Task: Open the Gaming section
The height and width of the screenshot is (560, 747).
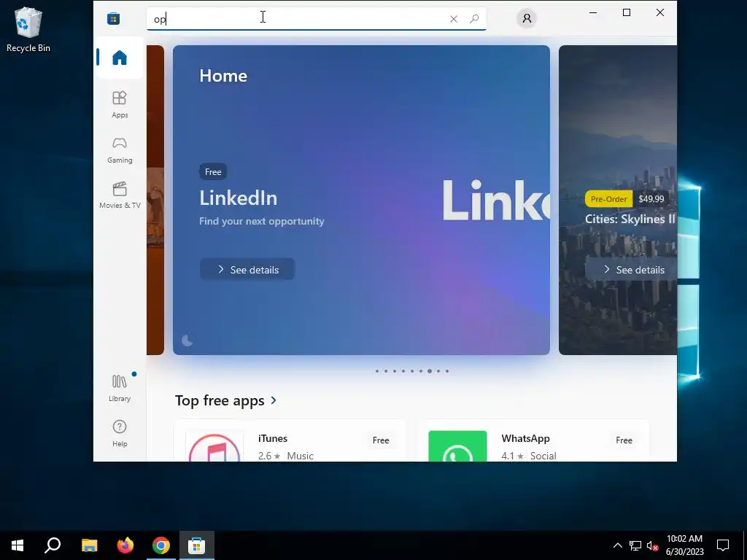Action: 120,150
